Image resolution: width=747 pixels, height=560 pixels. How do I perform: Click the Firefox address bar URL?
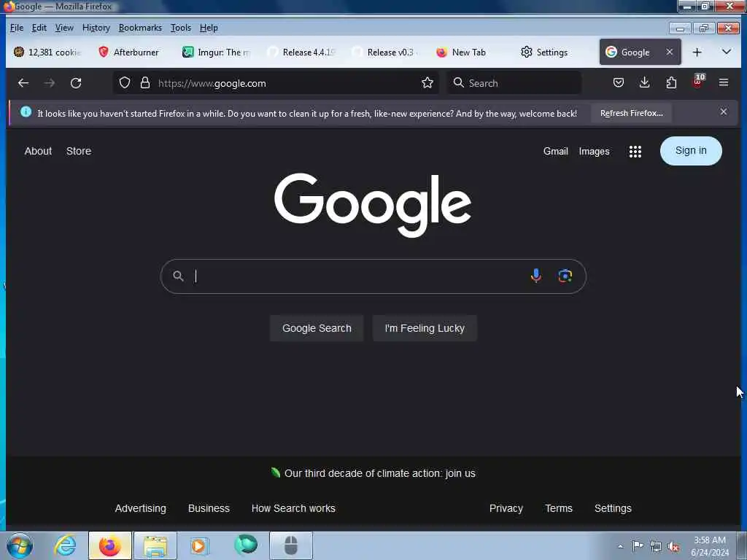(212, 83)
